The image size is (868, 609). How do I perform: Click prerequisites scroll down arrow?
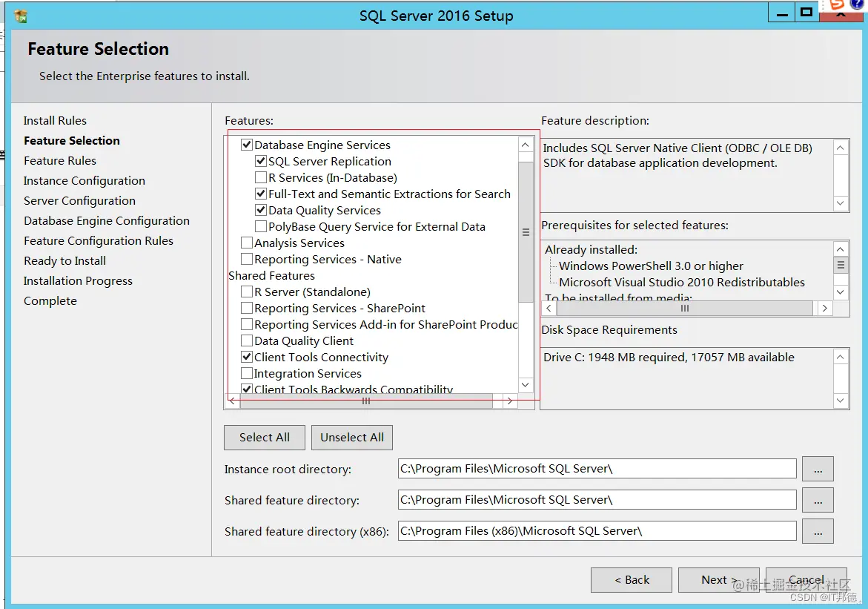(841, 292)
